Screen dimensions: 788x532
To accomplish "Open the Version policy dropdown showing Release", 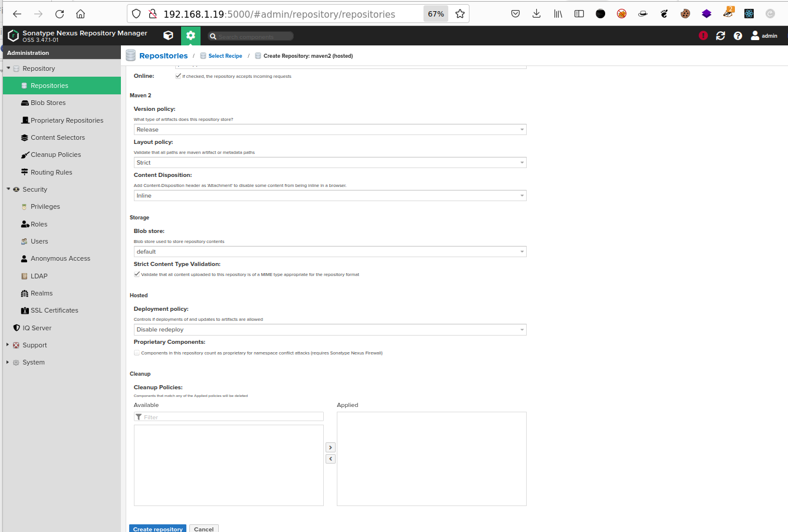I will 330,130.
